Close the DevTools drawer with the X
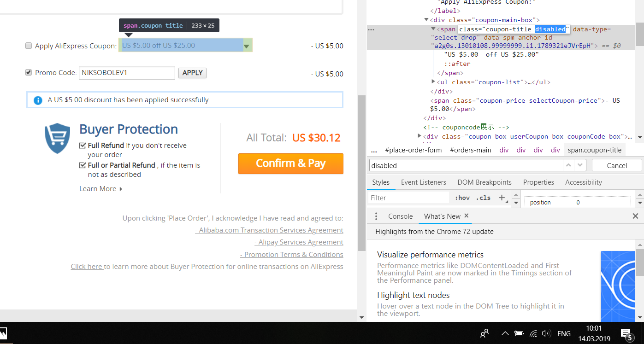 (x=635, y=216)
